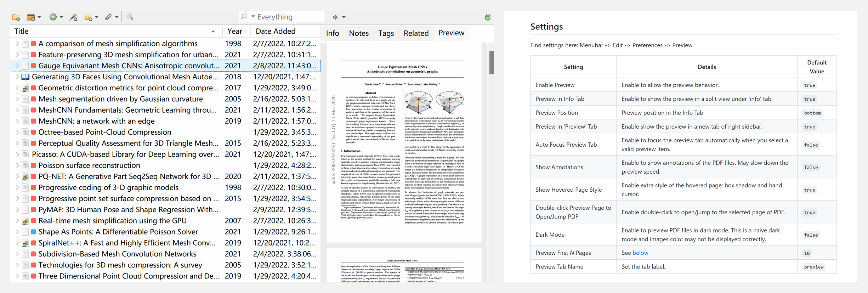The height and width of the screenshot is (293, 868).
Task: Click the document icon of Poisson surface reconstruction
Action: [x=25, y=165]
